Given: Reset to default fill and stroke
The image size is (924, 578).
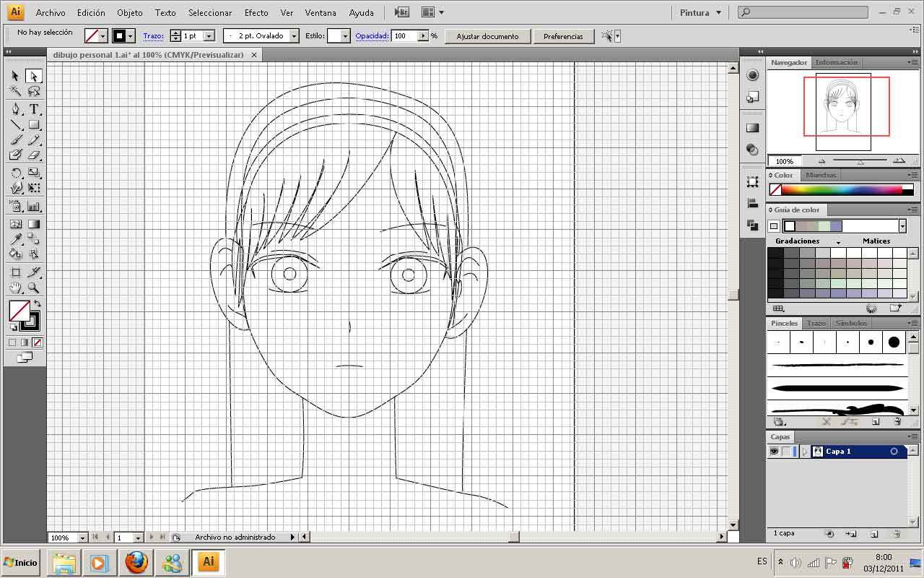Looking at the screenshot, I should click(x=13, y=327).
